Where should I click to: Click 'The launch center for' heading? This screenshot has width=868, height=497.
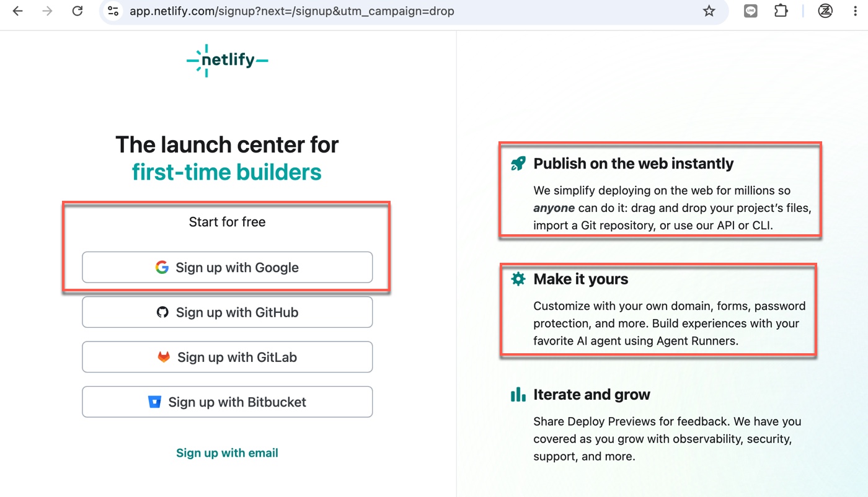pos(228,145)
